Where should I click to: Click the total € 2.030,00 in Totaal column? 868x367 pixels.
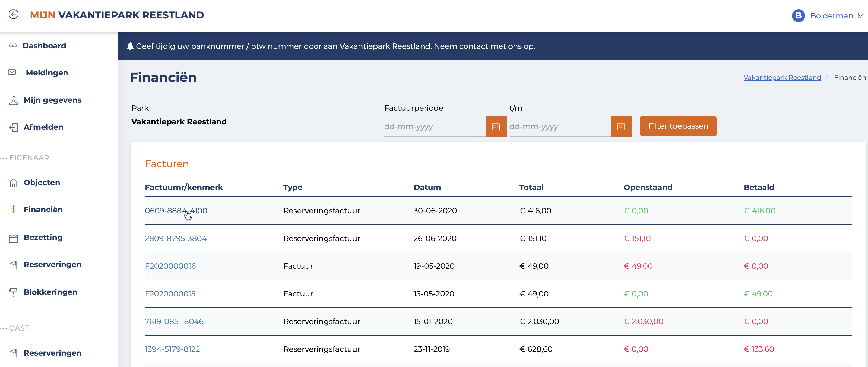pos(539,321)
